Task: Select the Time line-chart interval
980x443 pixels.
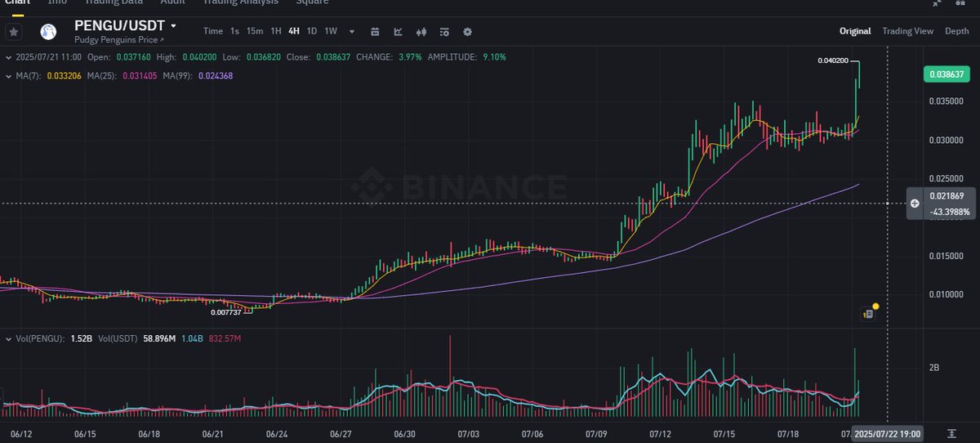Action: (x=213, y=31)
